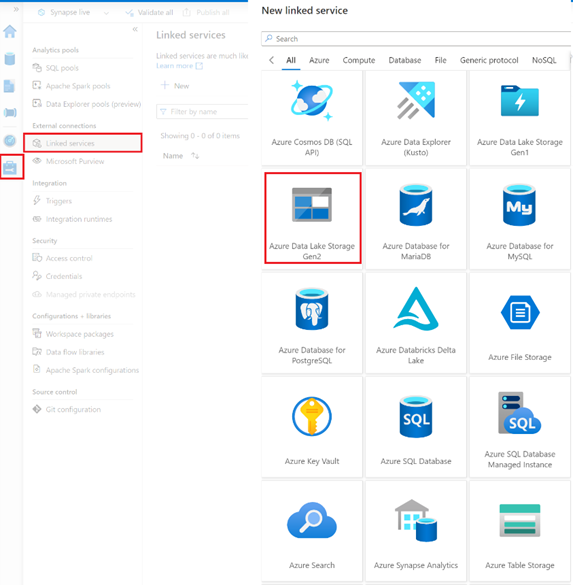
Task: Follow the Learn more link
Action: click(179, 66)
